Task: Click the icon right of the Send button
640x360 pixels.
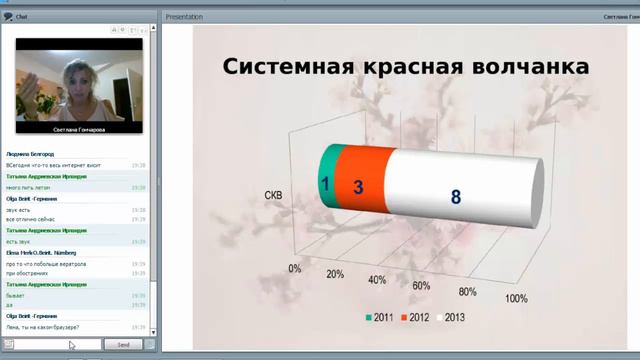Action: [149, 345]
